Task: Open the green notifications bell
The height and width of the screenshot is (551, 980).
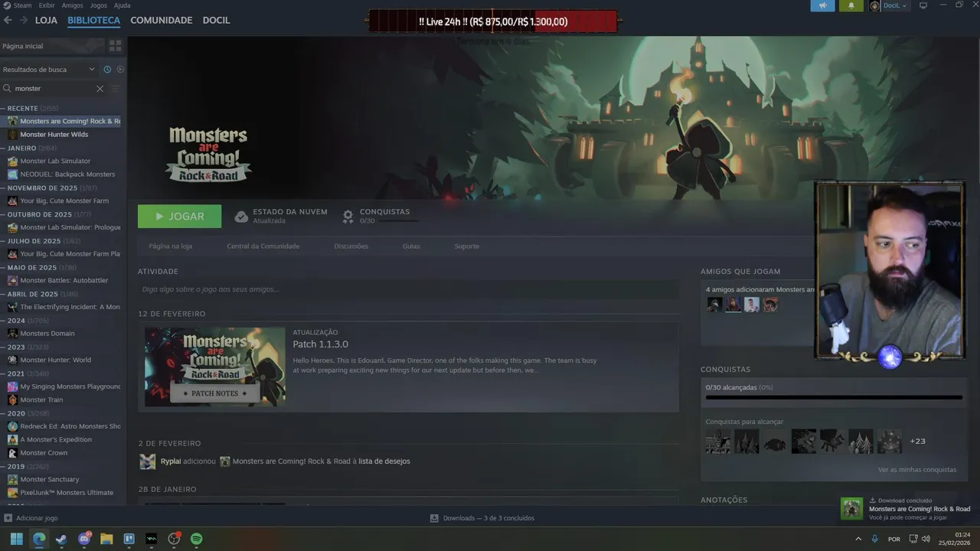Action: (851, 5)
